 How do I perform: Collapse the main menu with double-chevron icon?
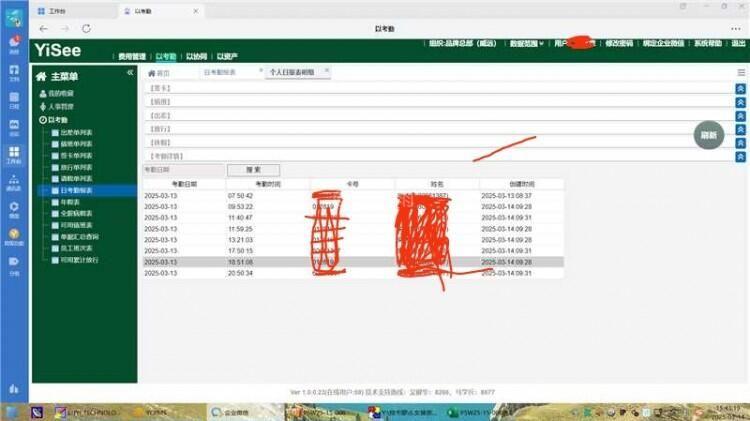130,73
